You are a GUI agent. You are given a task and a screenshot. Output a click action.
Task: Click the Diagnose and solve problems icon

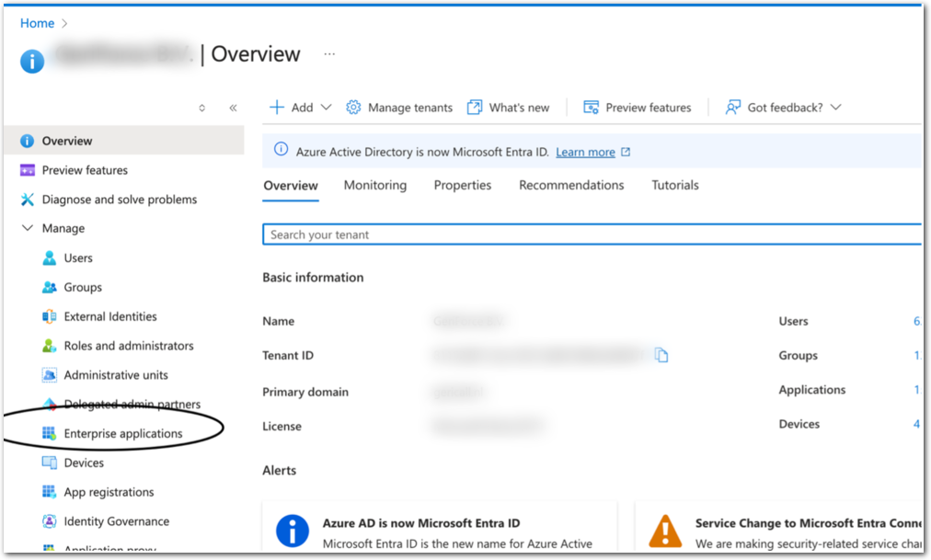[x=28, y=200]
